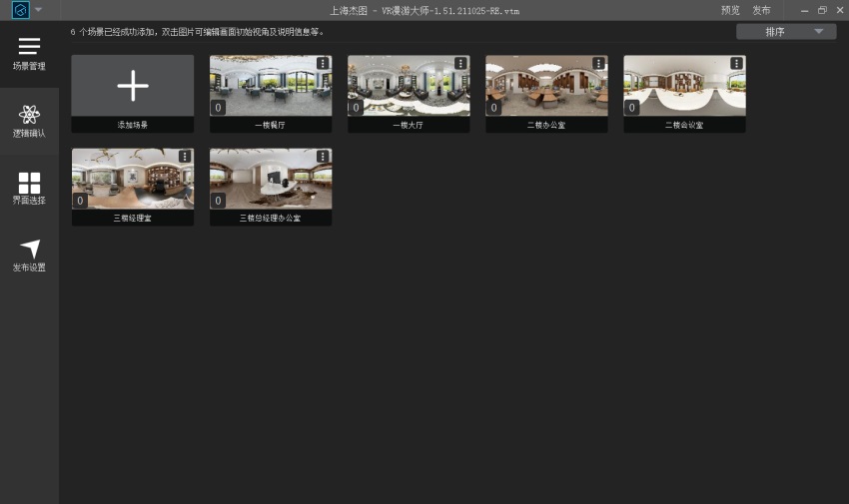849x504 pixels.
Task: Click the 一楼大厅 scene name label
Action: click(409, 125)
